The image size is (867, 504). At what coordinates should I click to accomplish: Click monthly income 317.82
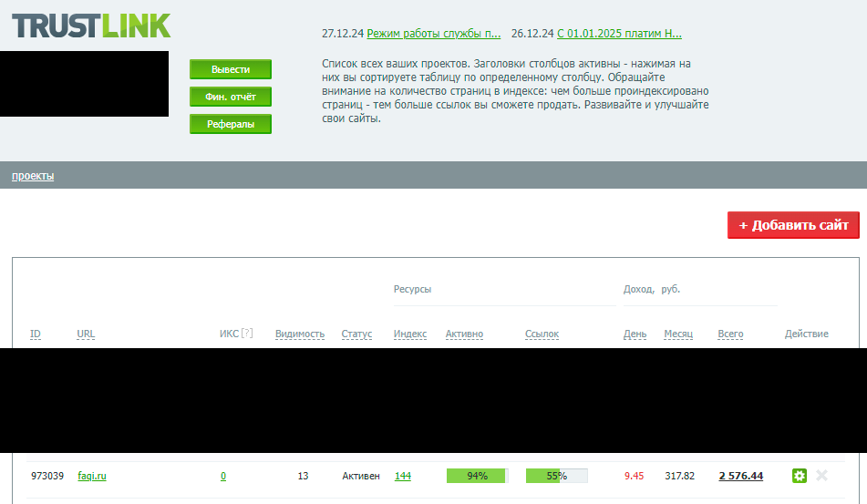click(679, 476)
